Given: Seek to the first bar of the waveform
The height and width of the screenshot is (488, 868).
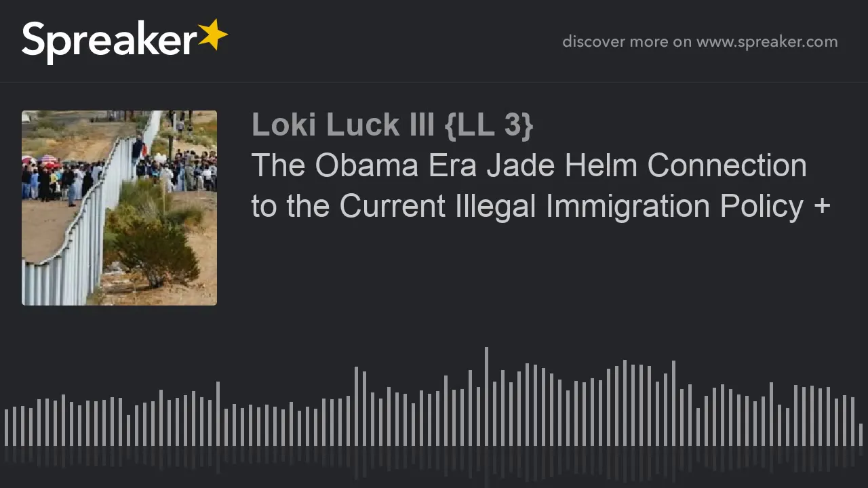Looking at the screenshot, I should click(x=6, y=427).
